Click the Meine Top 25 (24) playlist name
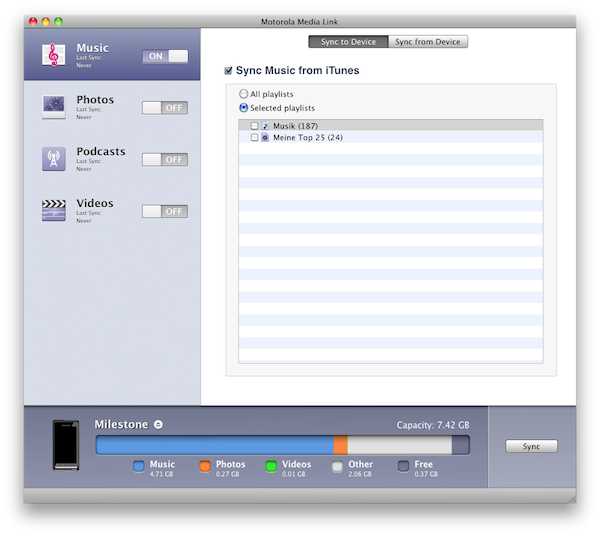600x536 pixels. [x=308, y=137]
